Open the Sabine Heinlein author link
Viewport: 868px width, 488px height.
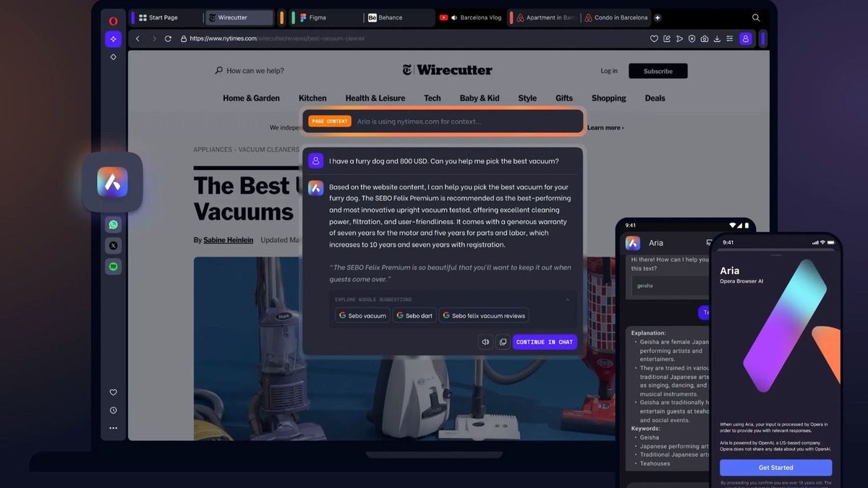click(x=228, y=240)
